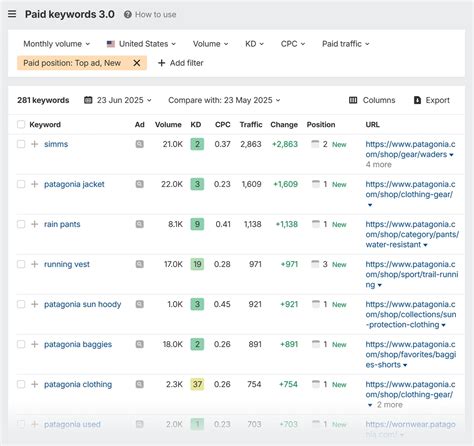Image resolution: width=474 pixels, height=446 pixels.
Task: Expand the patagonia clothing row plus icon
Action: click(x=34, y=384)
